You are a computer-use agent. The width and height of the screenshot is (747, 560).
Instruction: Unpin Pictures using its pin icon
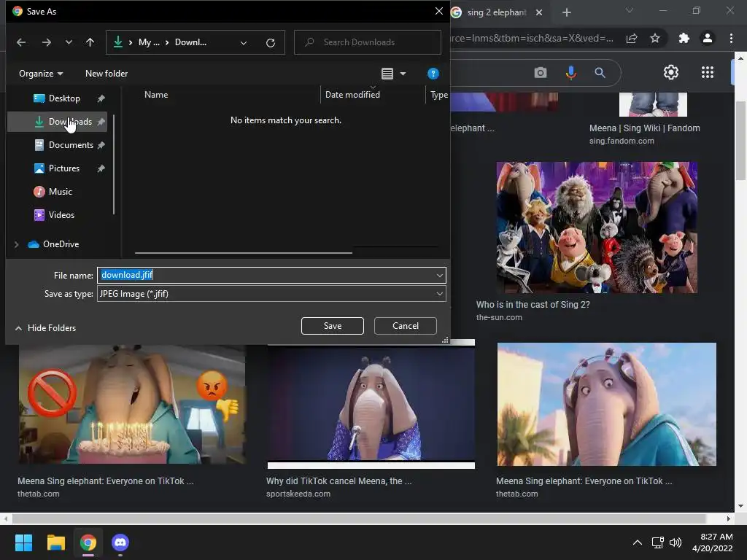pyautogui.click(x=101, y=168)
